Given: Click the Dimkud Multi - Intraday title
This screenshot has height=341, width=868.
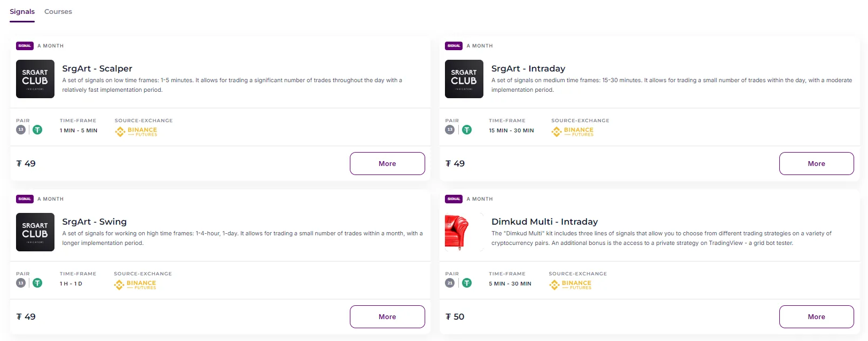Looking at the screenshot, I should pos(544,221).
